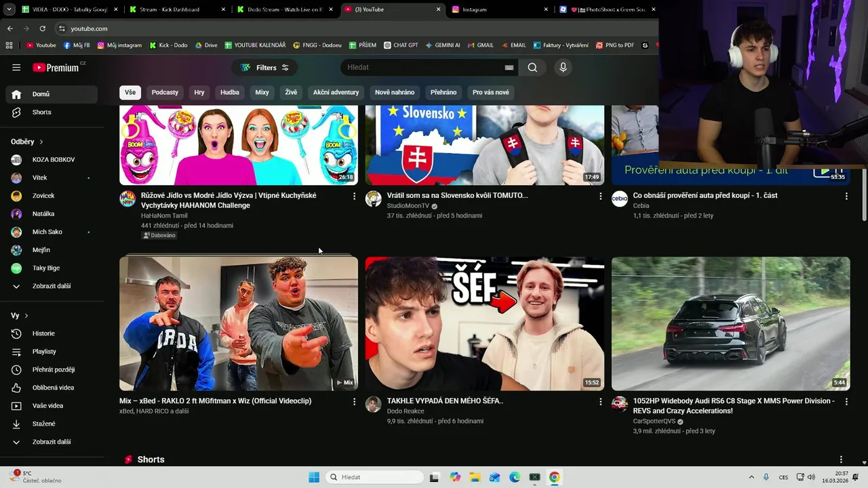
Task: Select the Nově nahráno chip
Action: tap(395, 92)
